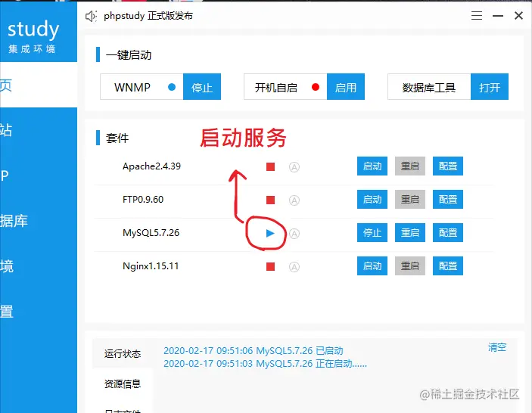The width and height of the screenshot is (532, 413).
Task: Open the settings 置 sidebar item
Action: [x=39, y=312]
